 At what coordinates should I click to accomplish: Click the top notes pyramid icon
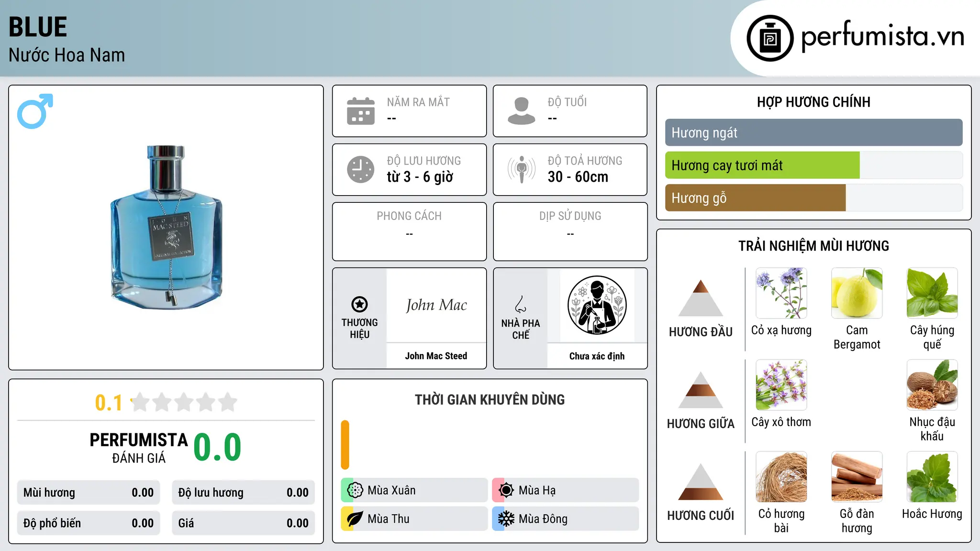point(701,298)
